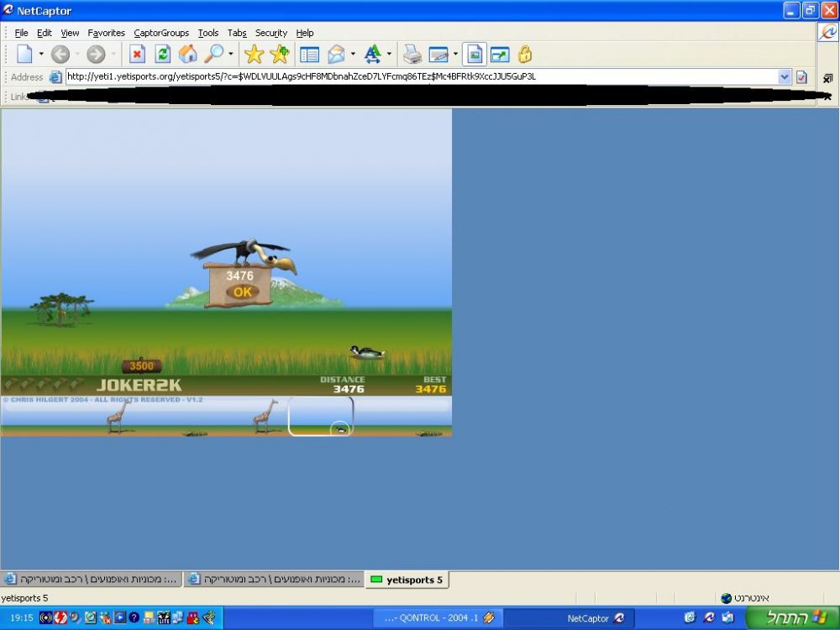
Task: Click the New page toolbar icon
Action: click(x=24, y=54)
